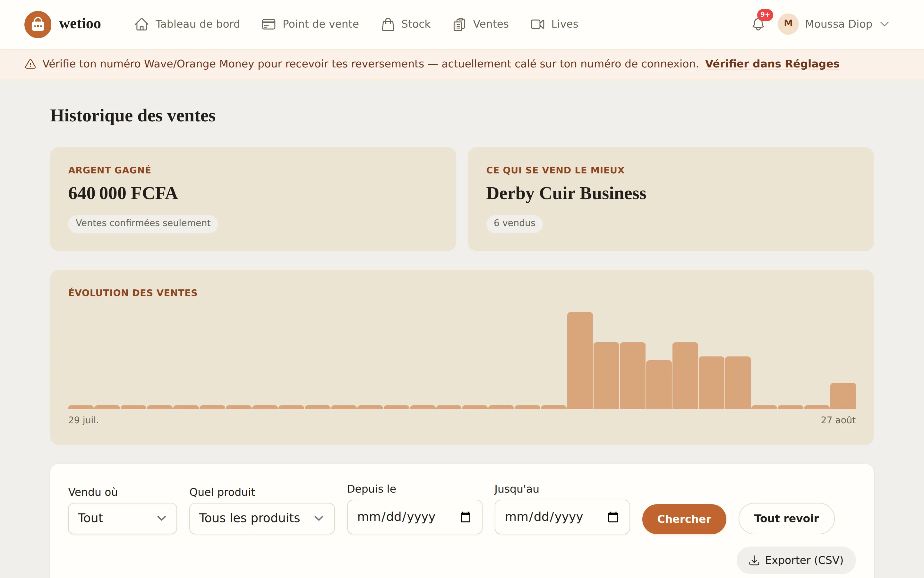The image size is (924, 578).
Task: Follow the Vérifier dans Réglages link
Action: (x=772, y=64)
